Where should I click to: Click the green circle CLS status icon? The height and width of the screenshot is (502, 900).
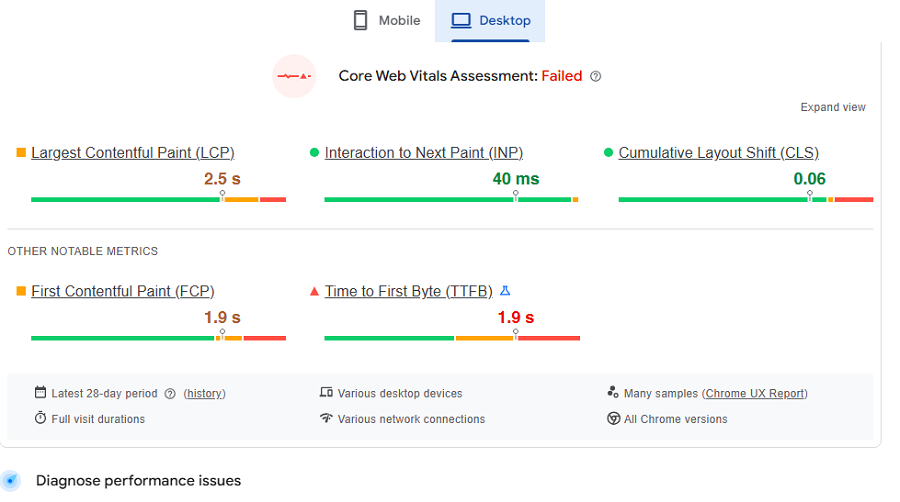pos(608,153)
